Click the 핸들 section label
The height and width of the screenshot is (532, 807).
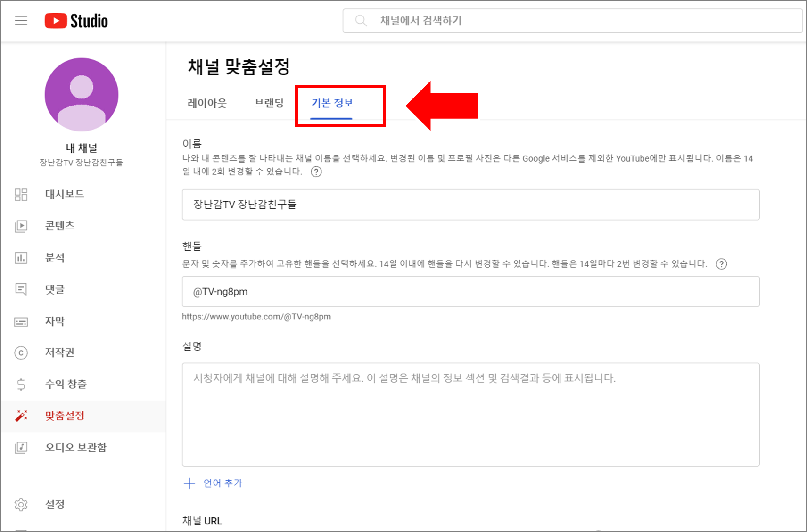192,246
